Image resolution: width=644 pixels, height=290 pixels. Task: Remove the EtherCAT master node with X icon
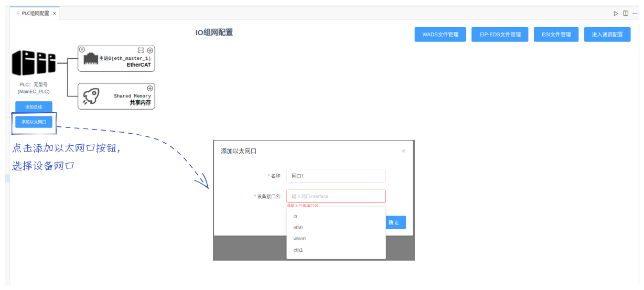(x=82, y=49)
